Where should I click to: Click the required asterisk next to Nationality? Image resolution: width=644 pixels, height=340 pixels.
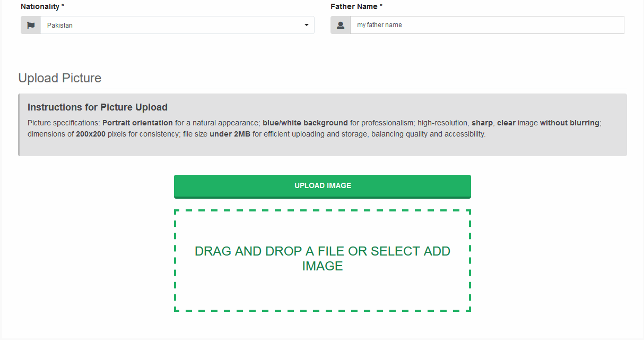(63, 6)
